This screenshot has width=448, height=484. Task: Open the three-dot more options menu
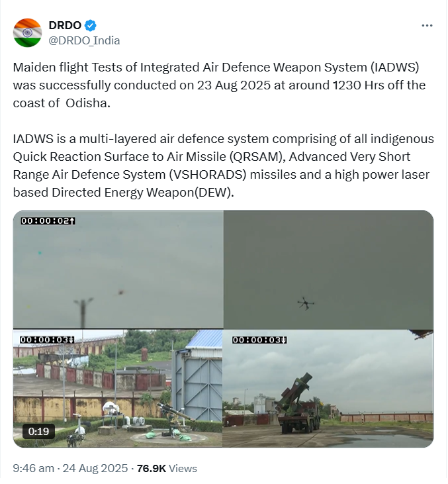tap(427, 26)
